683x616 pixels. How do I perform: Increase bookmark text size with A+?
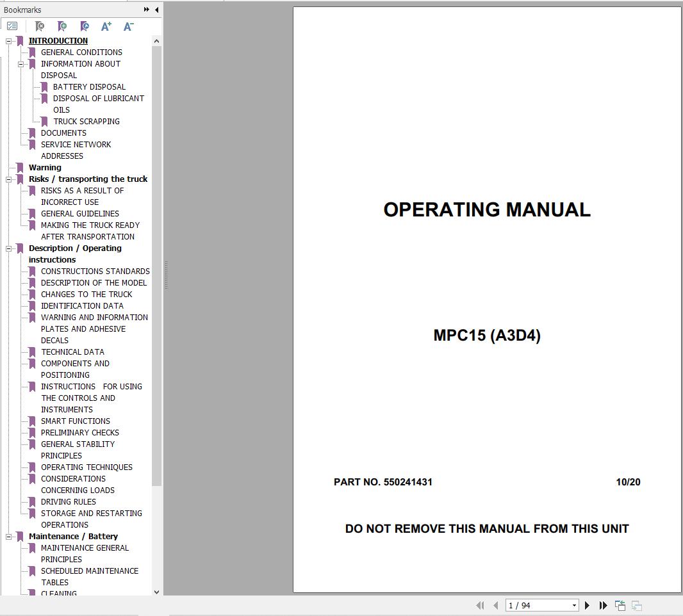[x=106, y=26]
